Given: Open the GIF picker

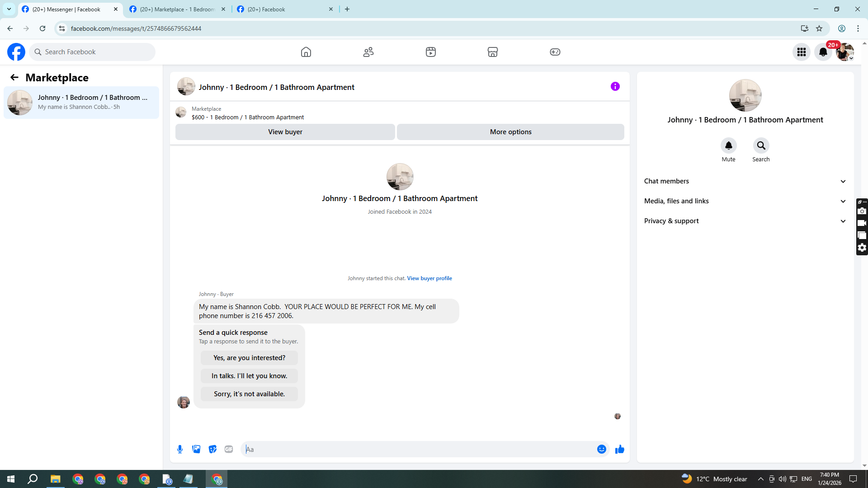Looking at the screenshot, I should click(229, 449).
